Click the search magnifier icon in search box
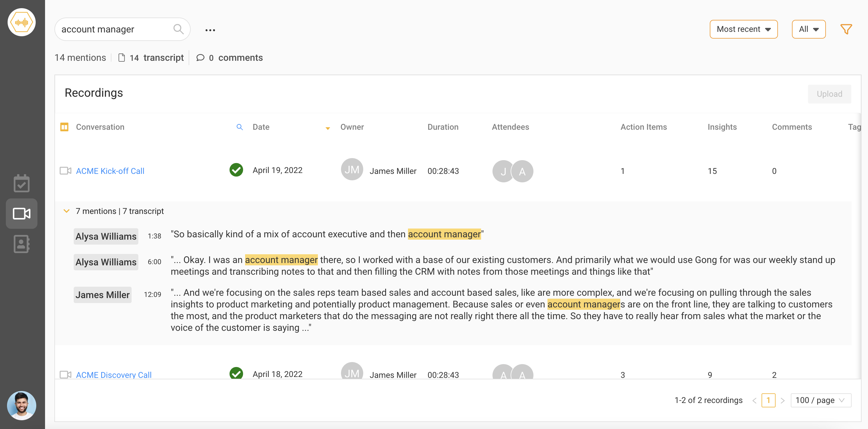This screenshot has height=429, width=868. click(178, 29)
